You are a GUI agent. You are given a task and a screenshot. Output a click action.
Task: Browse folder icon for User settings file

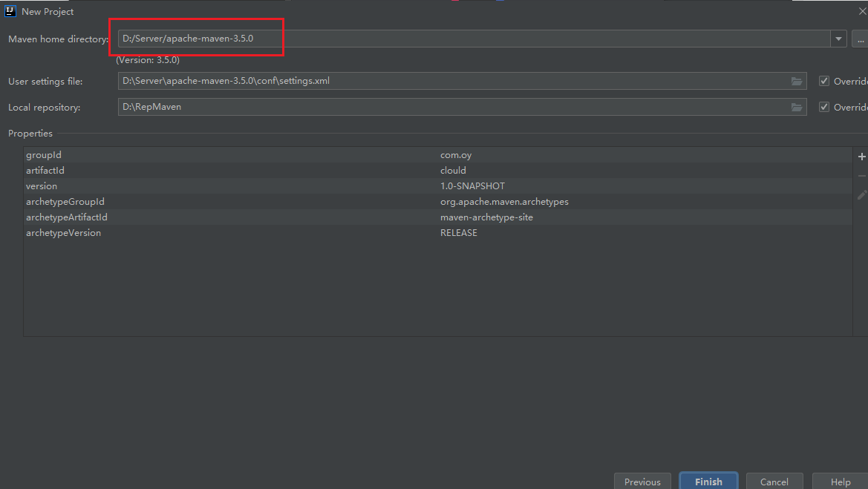[x=797, y=82]
